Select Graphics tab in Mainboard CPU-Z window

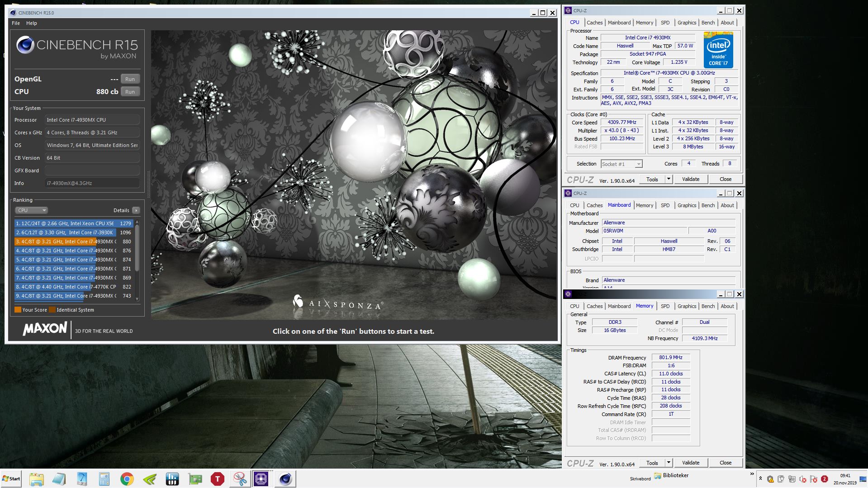[687, 205]
